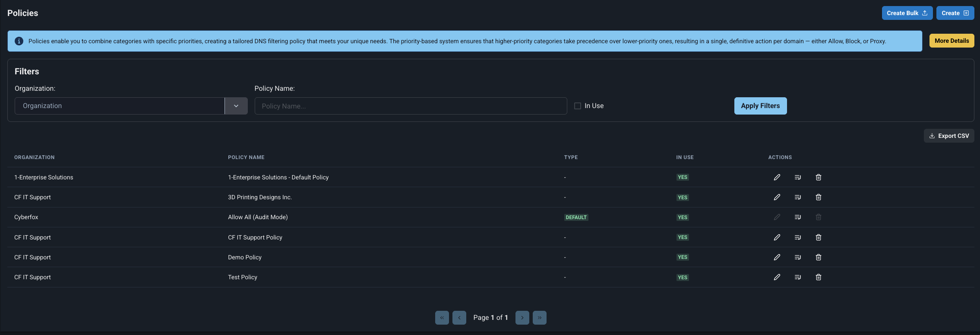Click the Create button
This screenshot has height=335, width=980.
tap(955, 13)
